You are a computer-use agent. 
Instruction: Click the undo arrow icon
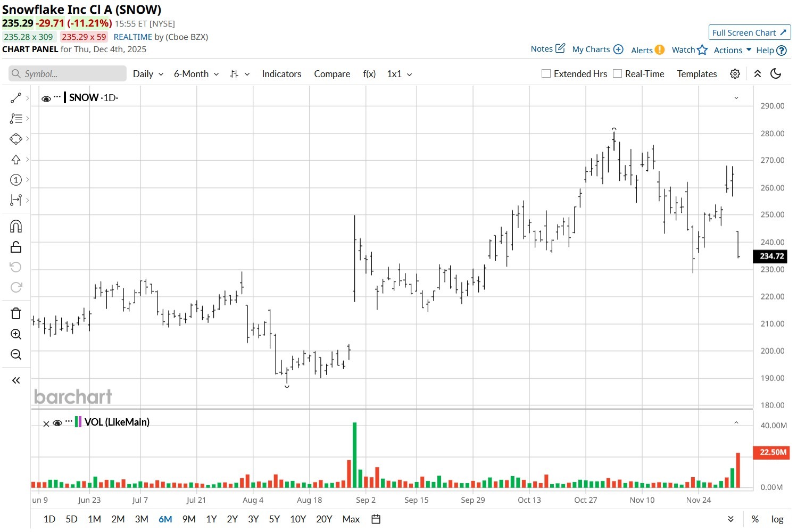click(16, 267)
